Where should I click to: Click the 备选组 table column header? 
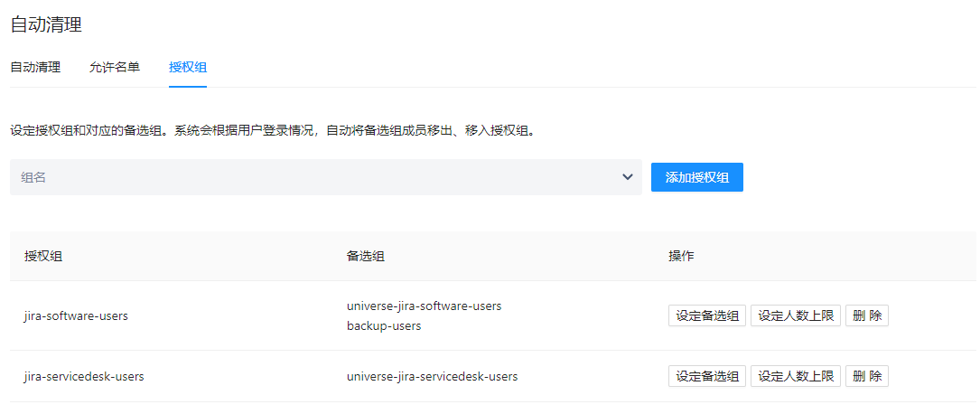point(366,256)
